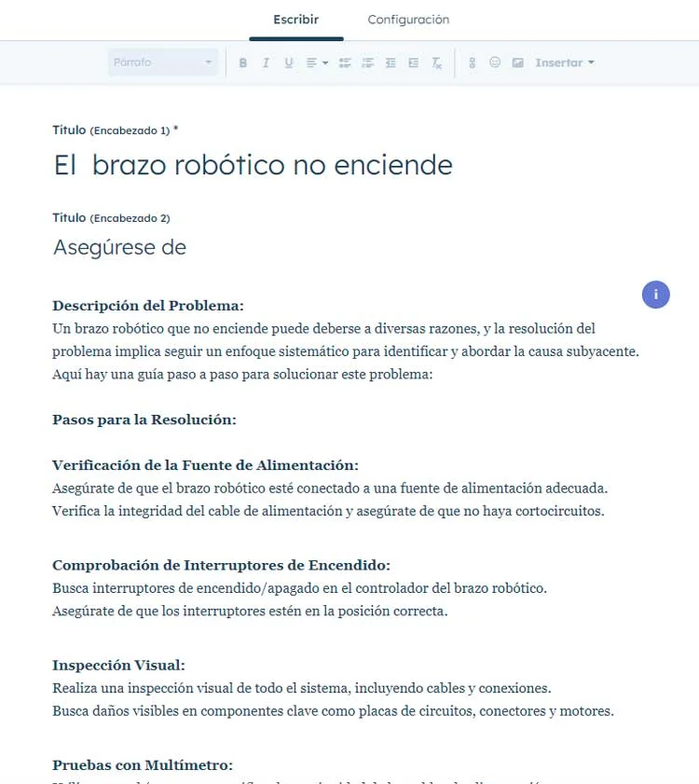Insert a numbered list
The image size is (699, 784).
367,63
